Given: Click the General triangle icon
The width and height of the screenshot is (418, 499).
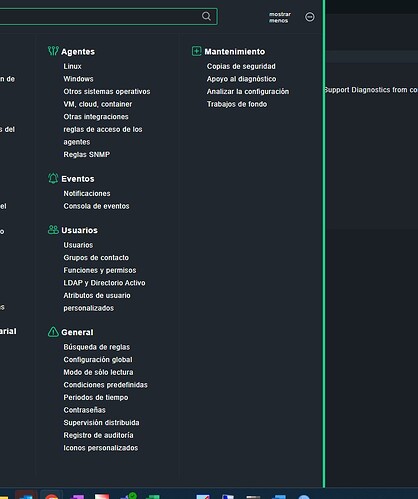Looking at the screenshot, I should pyautogui.click(x=53, y=332).
